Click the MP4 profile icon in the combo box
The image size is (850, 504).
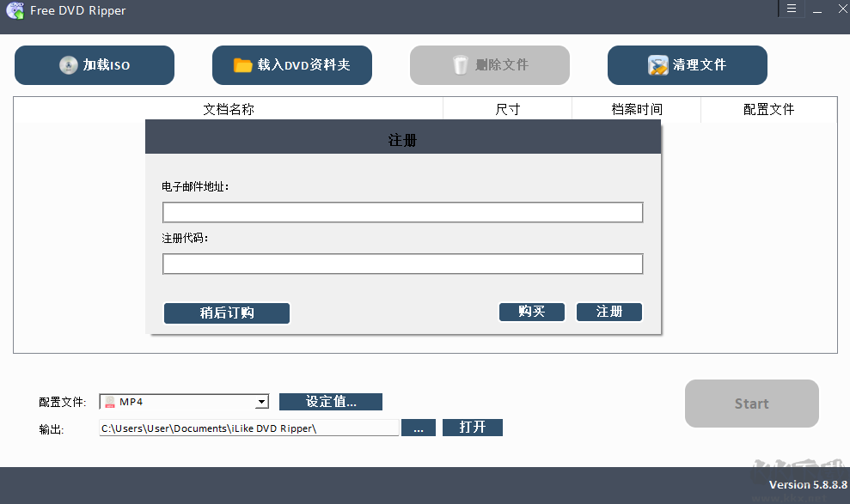(x=109, y=401)
